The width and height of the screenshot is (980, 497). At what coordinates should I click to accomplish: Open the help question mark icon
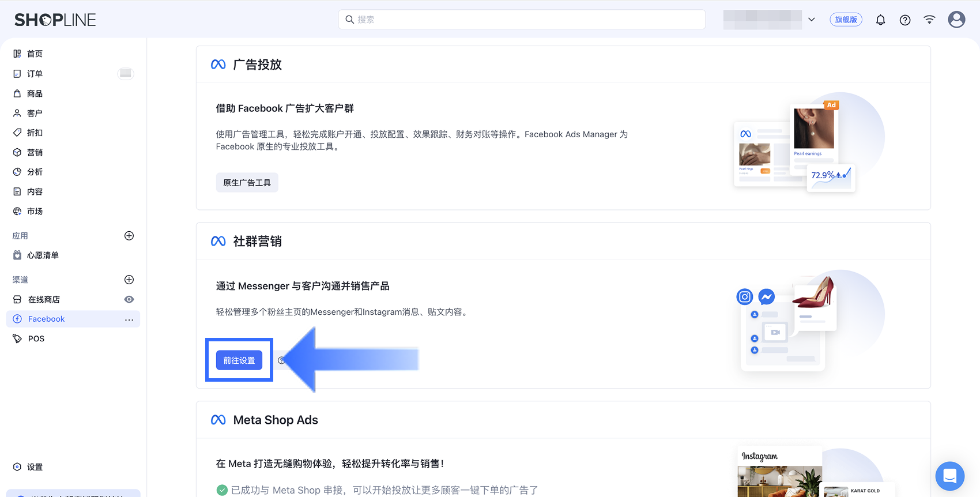[x=905, y=20]
